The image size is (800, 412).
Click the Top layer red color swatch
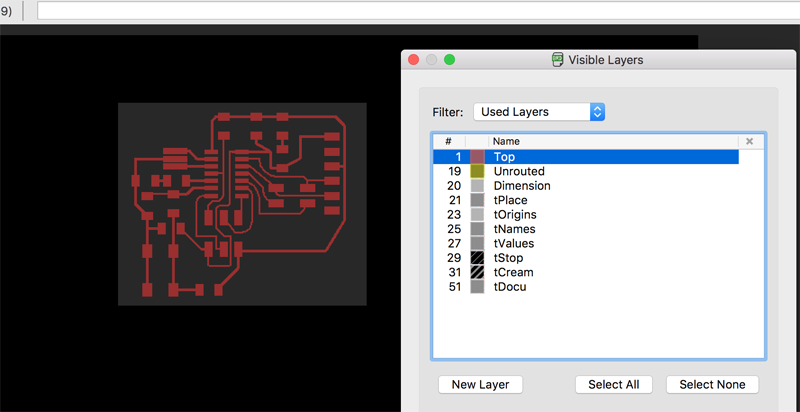click(477, 157)
